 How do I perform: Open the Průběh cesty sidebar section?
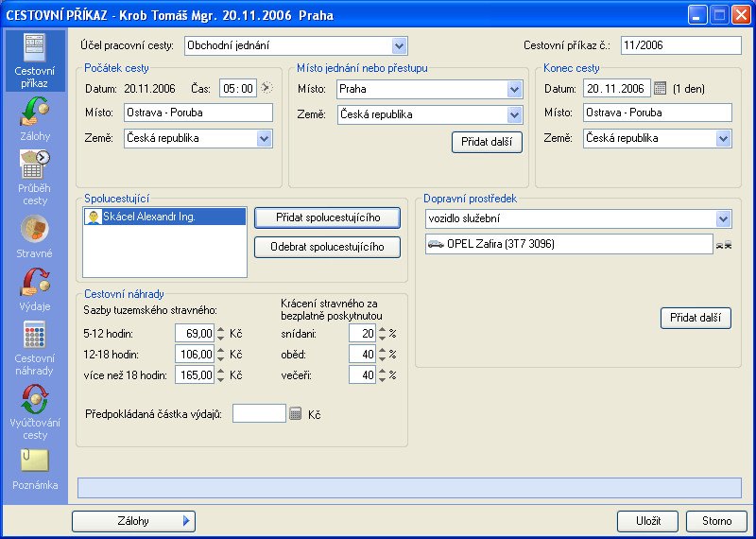[35, 178]
